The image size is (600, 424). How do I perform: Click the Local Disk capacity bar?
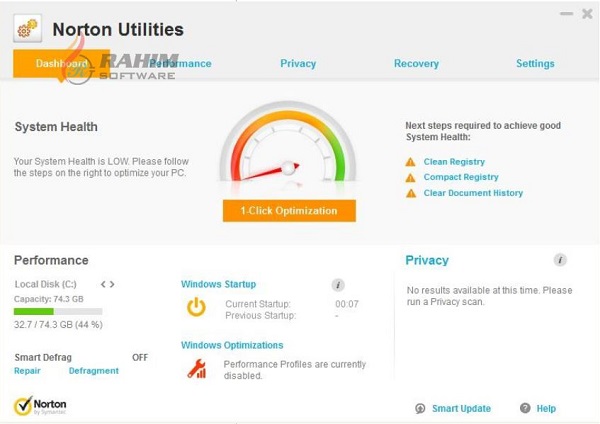pyautogui.click(x=58, y=311)
